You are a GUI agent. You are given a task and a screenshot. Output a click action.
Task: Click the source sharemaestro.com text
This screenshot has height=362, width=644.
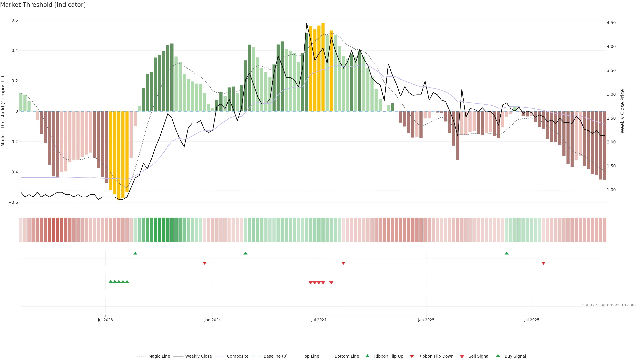[609, 305]
